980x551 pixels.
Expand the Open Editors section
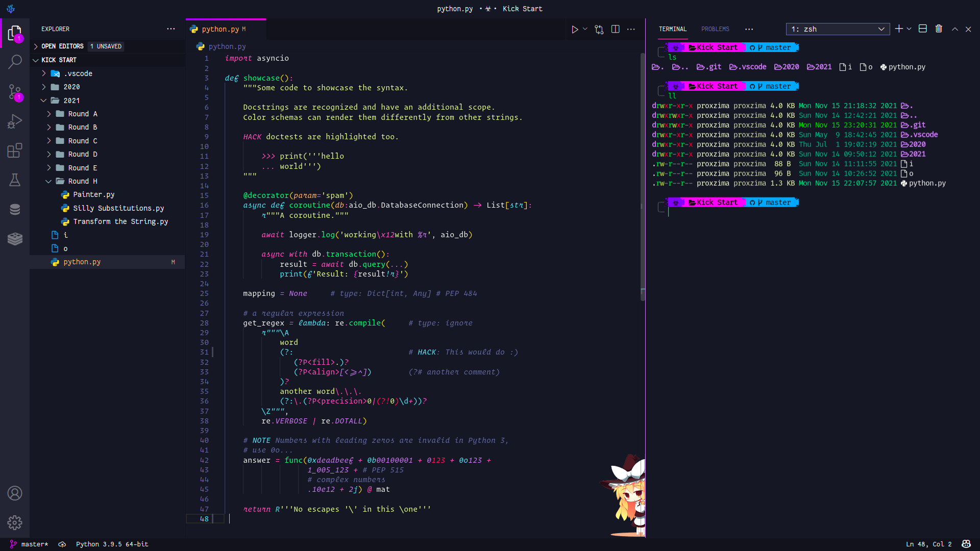point(62,46)
